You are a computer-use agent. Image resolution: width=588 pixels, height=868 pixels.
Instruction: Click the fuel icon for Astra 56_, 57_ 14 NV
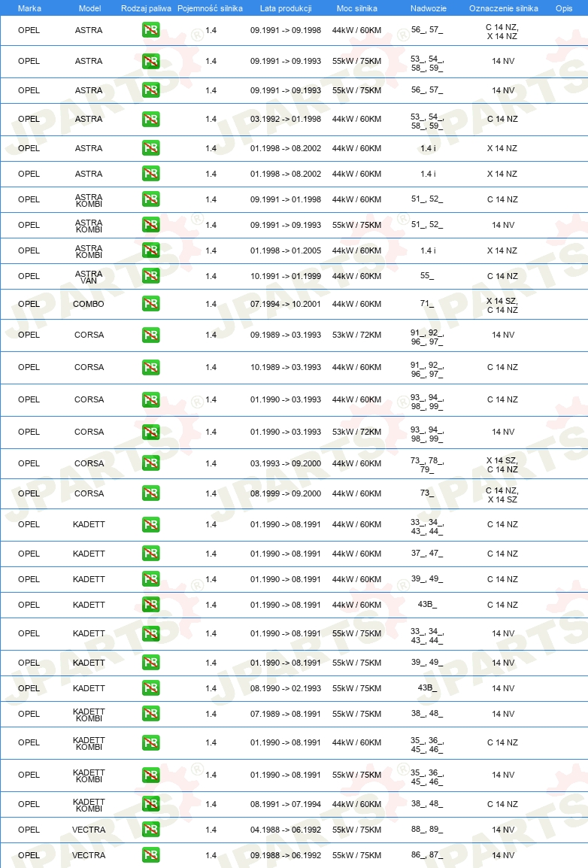click(150, 90)
